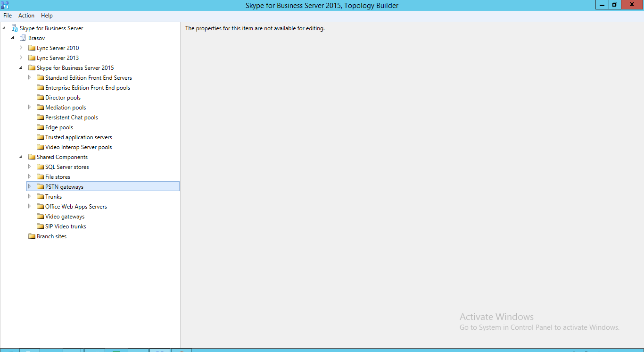Click the Director pools folder icon
Viewport: 644px width, 352px height.
click(x=40, y=98)
